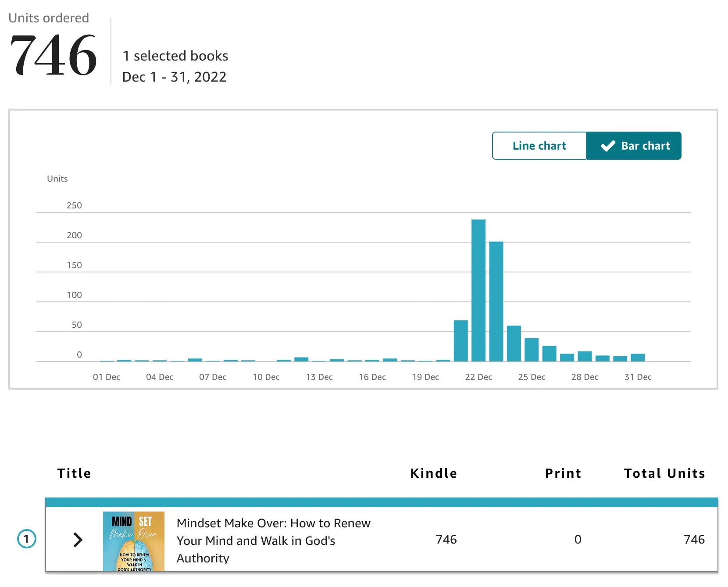Open the Mindset Make Over book cover thumbnail

click(x=134, y=541)
